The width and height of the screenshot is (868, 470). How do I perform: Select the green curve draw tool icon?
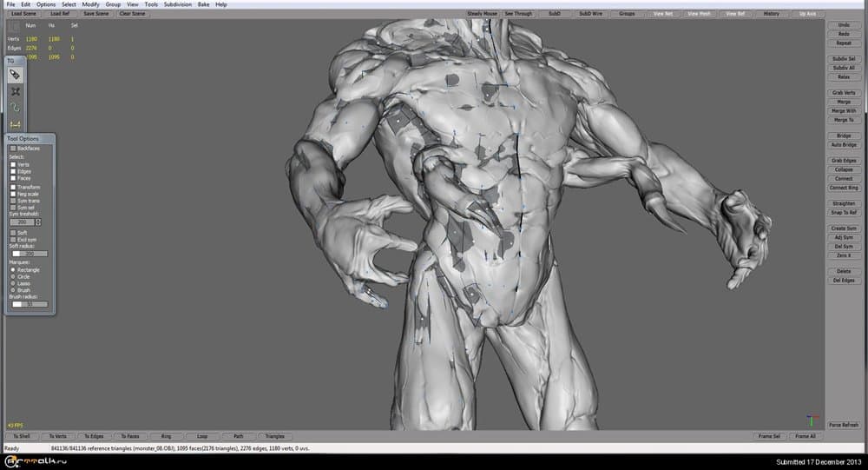[15, 108]
